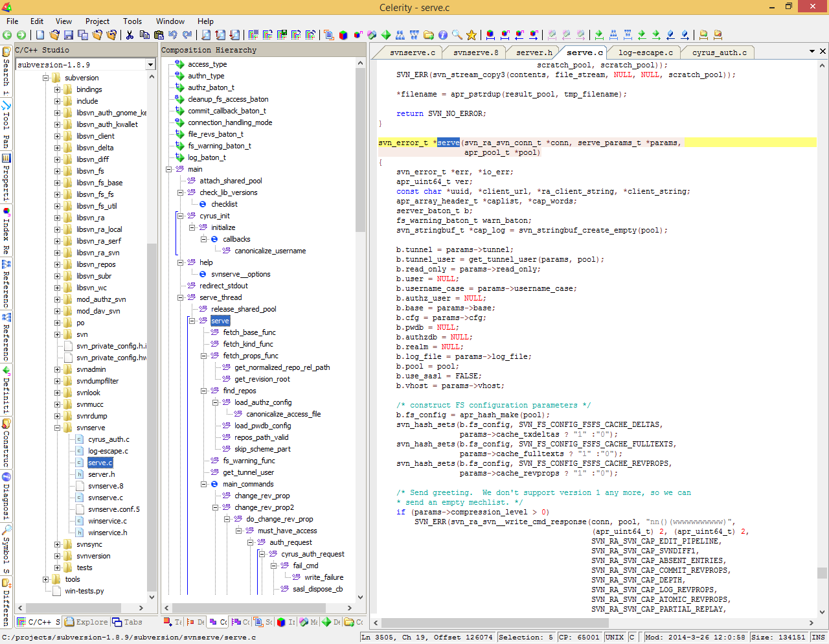Collapse the find_repos hierarchy node
This screenshot has width=829, height=644.
pyautogui.click(x=204, y=391)
